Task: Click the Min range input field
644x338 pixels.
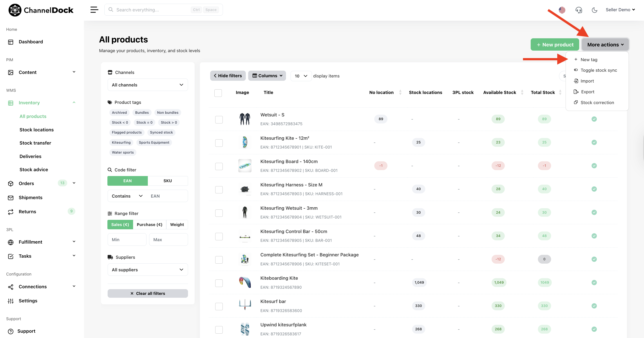Action: pyautogui.click(x=127, y=240)
